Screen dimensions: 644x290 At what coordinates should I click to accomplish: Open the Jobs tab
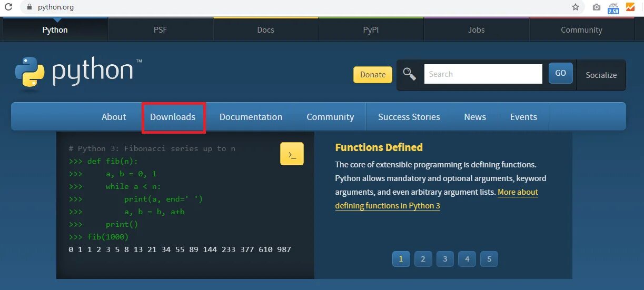coord(476,29)
